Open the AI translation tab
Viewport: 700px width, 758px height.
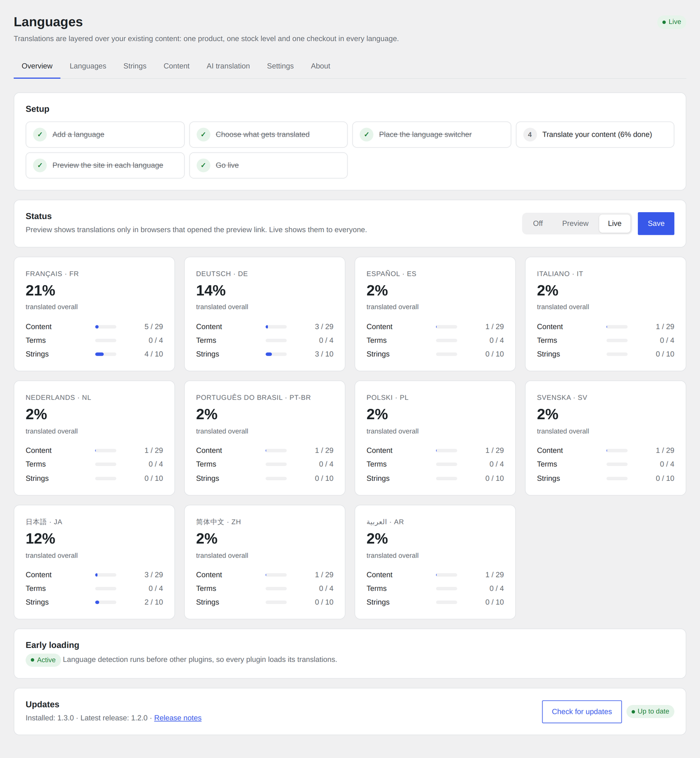[x=228, y=66]
